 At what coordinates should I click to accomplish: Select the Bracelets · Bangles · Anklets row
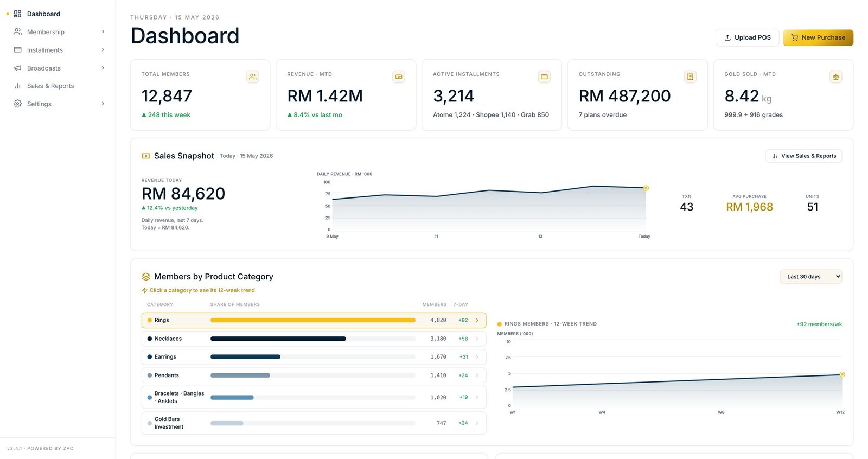(x=314, y=397)
